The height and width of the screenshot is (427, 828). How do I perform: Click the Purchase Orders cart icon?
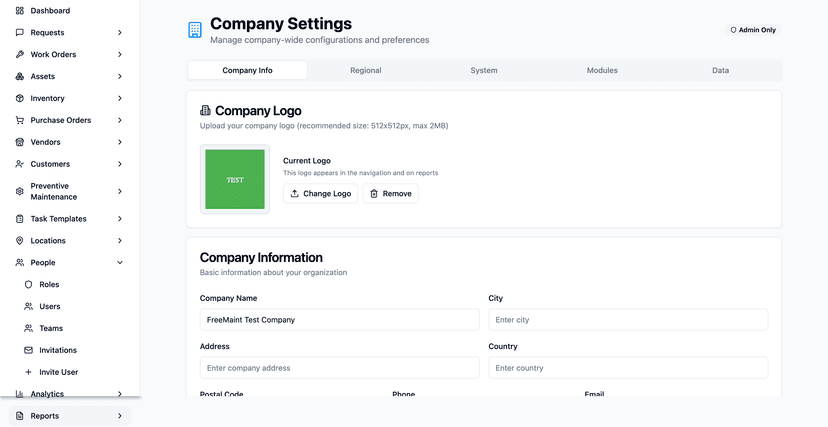[20, 120]
